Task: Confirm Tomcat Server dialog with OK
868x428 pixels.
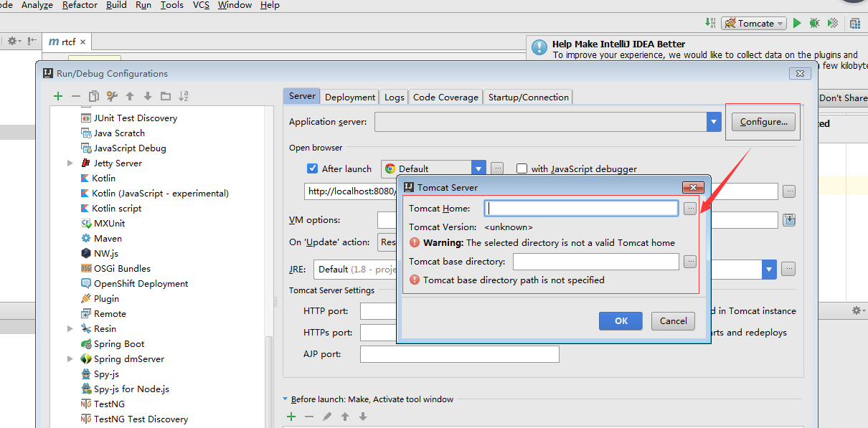Action: [x=621, y=320]
